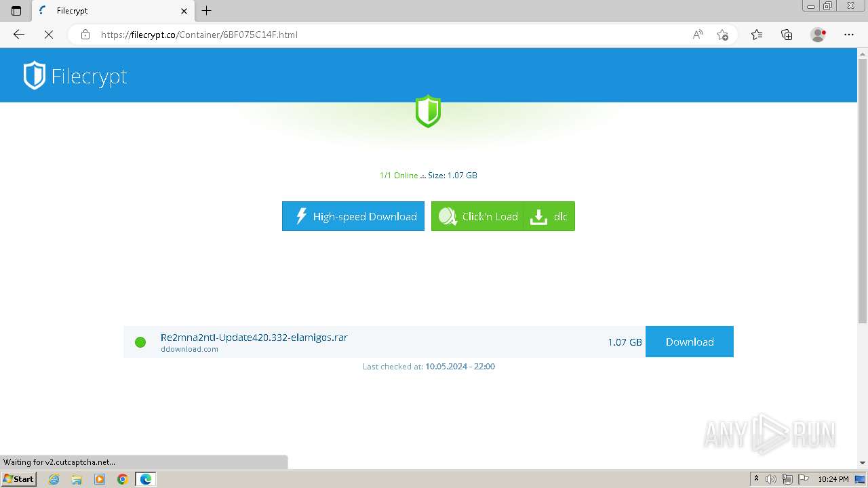Open the Settings and more menu

(x=849, y=35)
